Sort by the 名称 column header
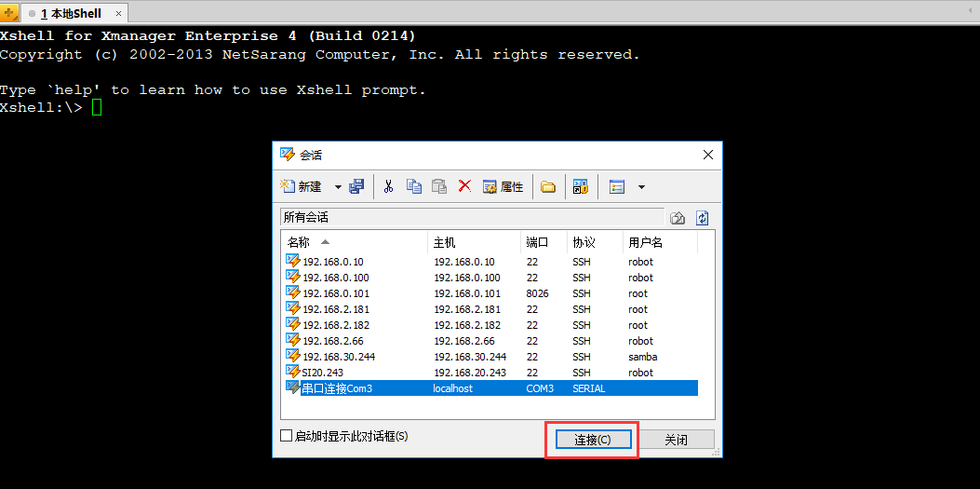 click(355, 242)
